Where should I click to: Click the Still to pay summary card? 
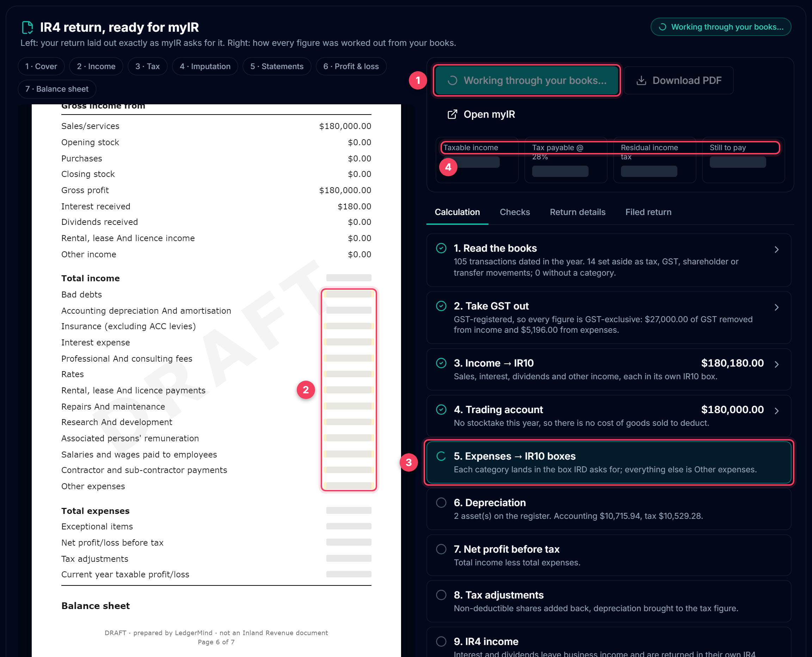744,160
